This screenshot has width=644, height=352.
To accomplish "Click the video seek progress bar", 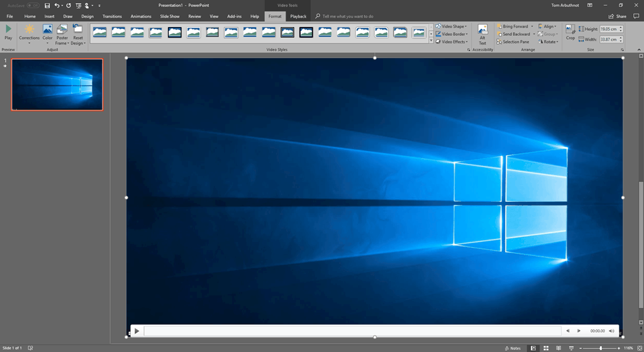I will point(352,331).
